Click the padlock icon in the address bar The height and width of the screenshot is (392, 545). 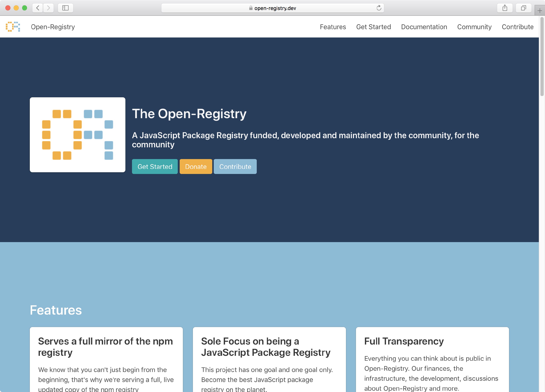pos(251,8)
